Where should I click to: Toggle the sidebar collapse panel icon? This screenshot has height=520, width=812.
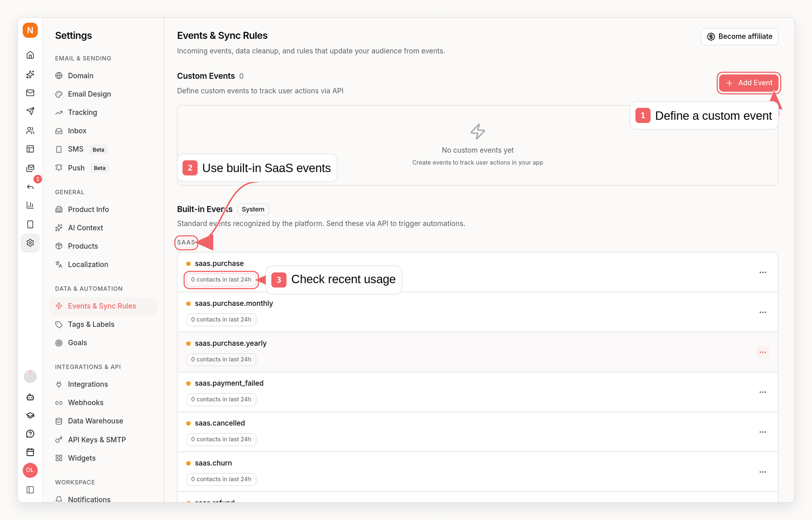pos(30,490)
